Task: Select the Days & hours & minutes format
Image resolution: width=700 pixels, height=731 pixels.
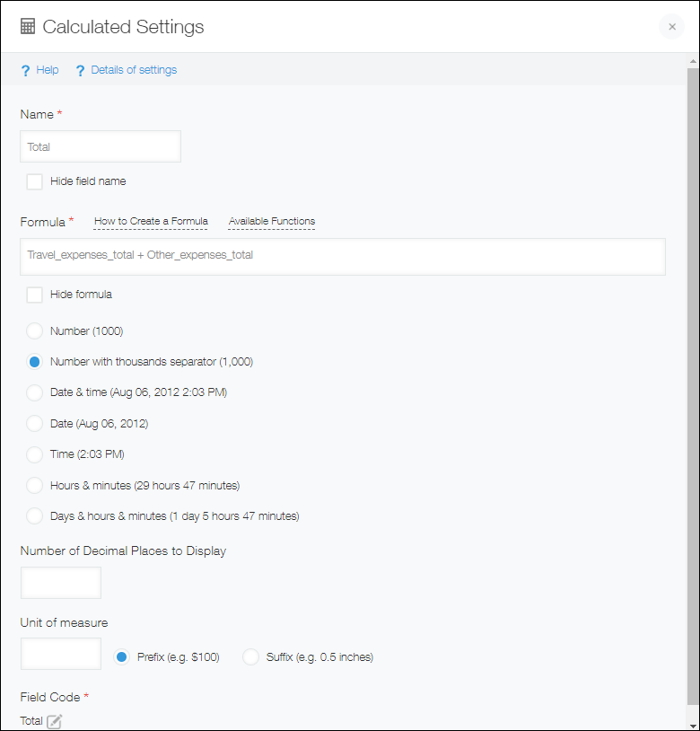Action: point(34,515)
